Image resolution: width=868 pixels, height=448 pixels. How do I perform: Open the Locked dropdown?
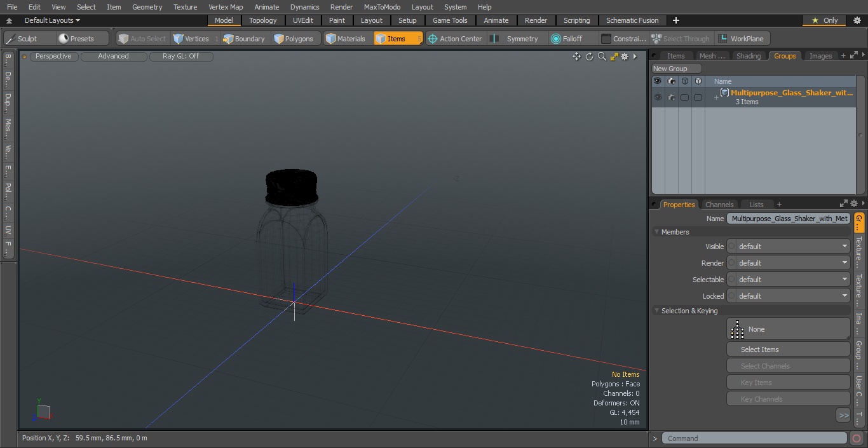(x=789, y=296)
